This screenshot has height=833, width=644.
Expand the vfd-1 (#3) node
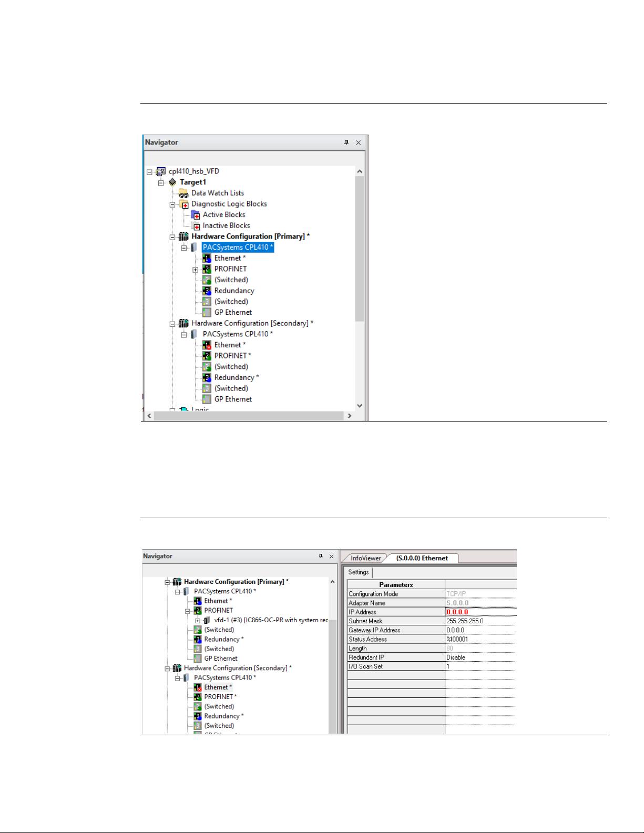coord(198,621)
